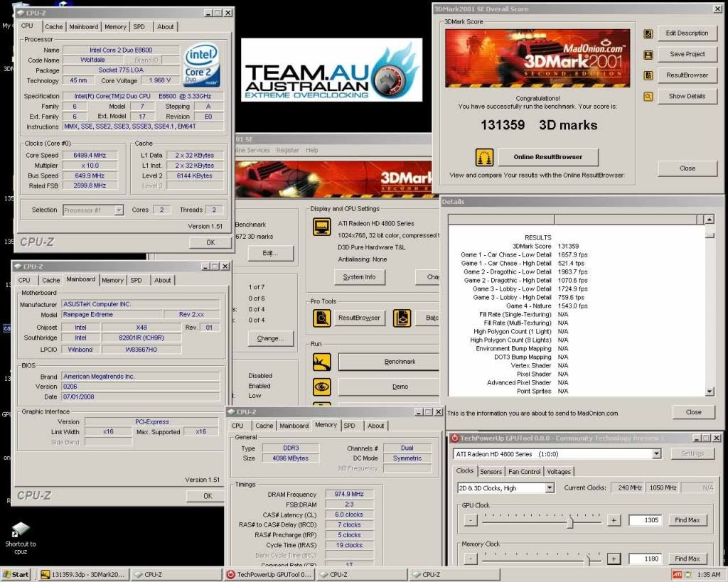Click the Show Details magnifier icon
Screen dimensions: 728x582
tap(648, 96)
